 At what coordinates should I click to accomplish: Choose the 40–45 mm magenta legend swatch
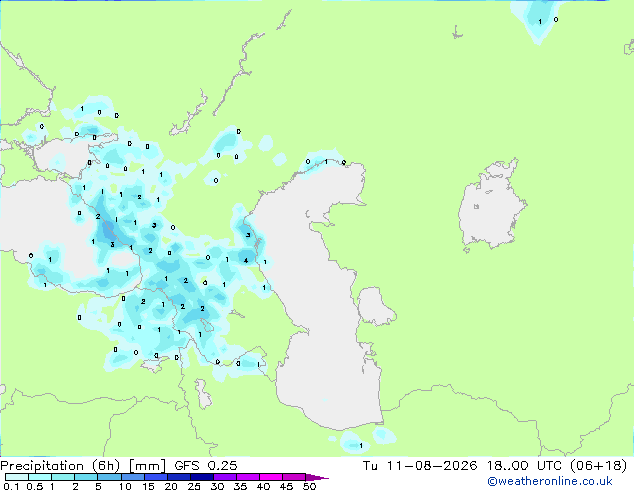coord(271,477)
